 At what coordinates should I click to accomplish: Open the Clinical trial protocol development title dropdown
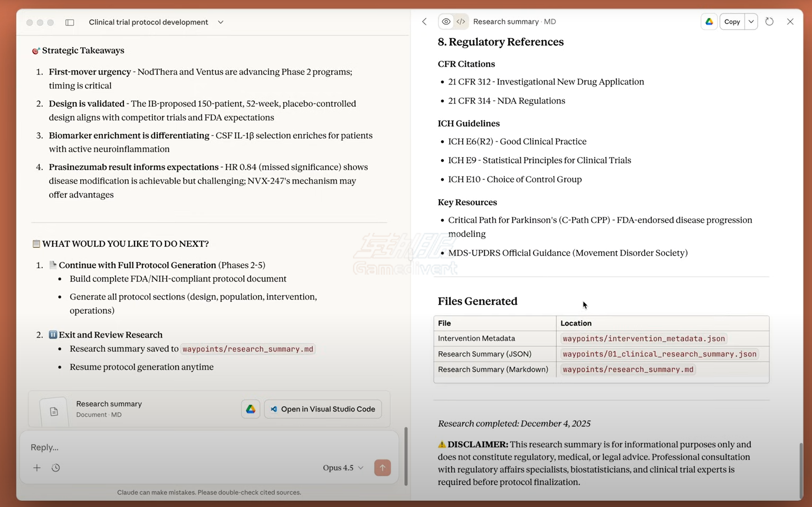point(221,22)
